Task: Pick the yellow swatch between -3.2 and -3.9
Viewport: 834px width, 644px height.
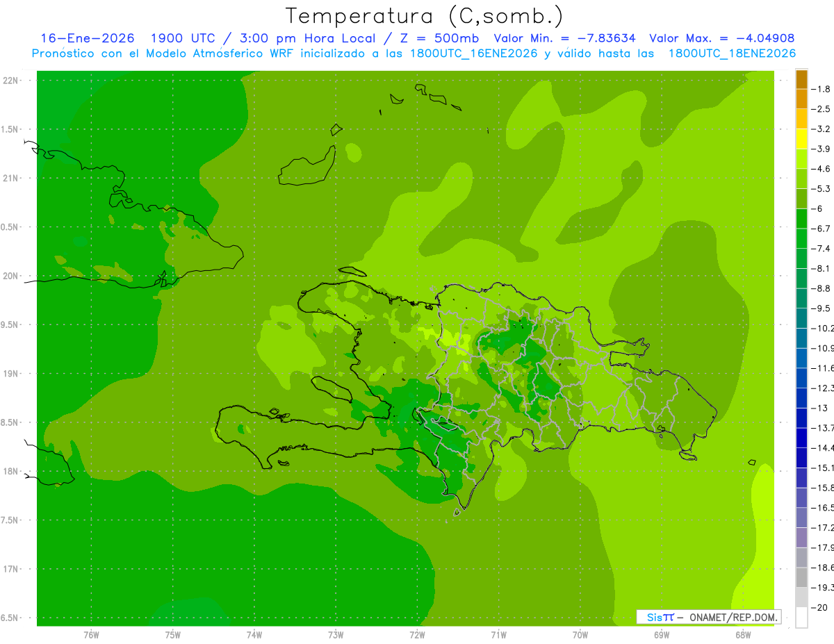Action: point(801,139)
